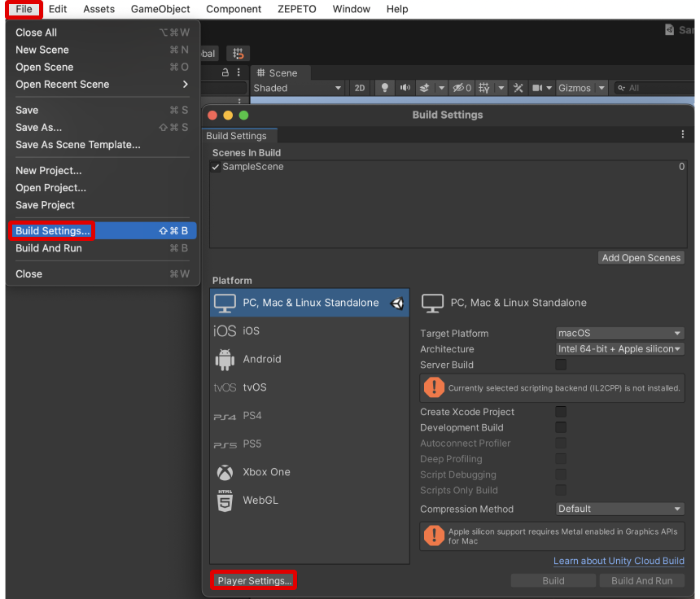This screenshot has width=700, height=599.
Task: Click the Build button
Action: pos(553,580)
